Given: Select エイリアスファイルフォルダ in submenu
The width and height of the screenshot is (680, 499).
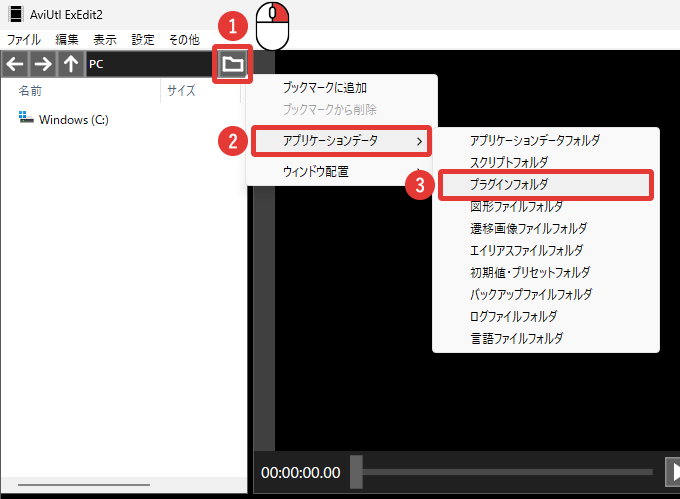Looking at the screenshot, I should pos(546,251).
